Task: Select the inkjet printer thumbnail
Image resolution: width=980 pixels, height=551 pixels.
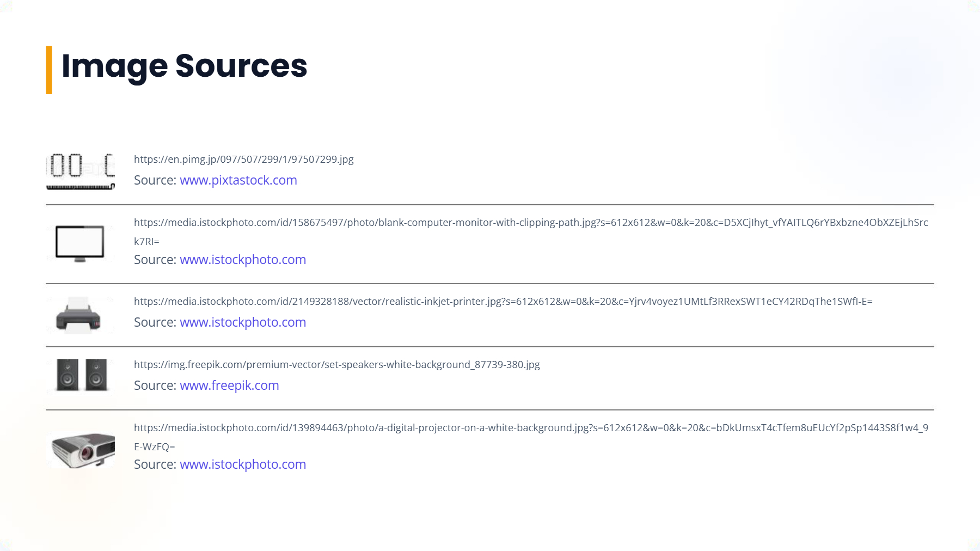Action: (x=80, y=315)
